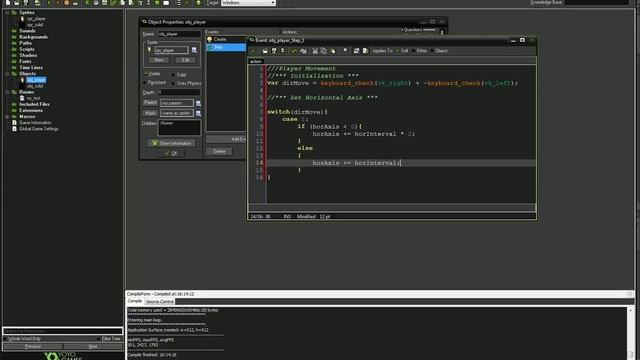The image size is (640, 360).
Task: Open the sprite picker next to spr_player field
Action: [194, 50]
